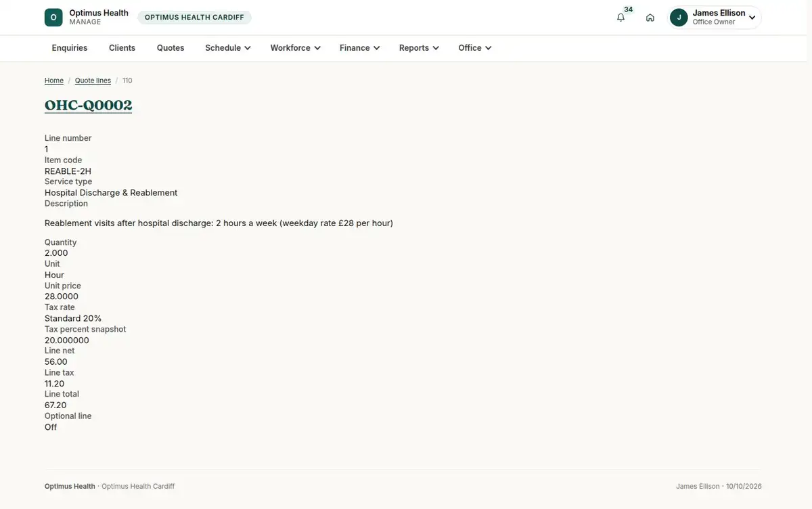Screen dimensions: 812x509
Task: Expand the user account menu chevron
Action: [x=752, y=18]
